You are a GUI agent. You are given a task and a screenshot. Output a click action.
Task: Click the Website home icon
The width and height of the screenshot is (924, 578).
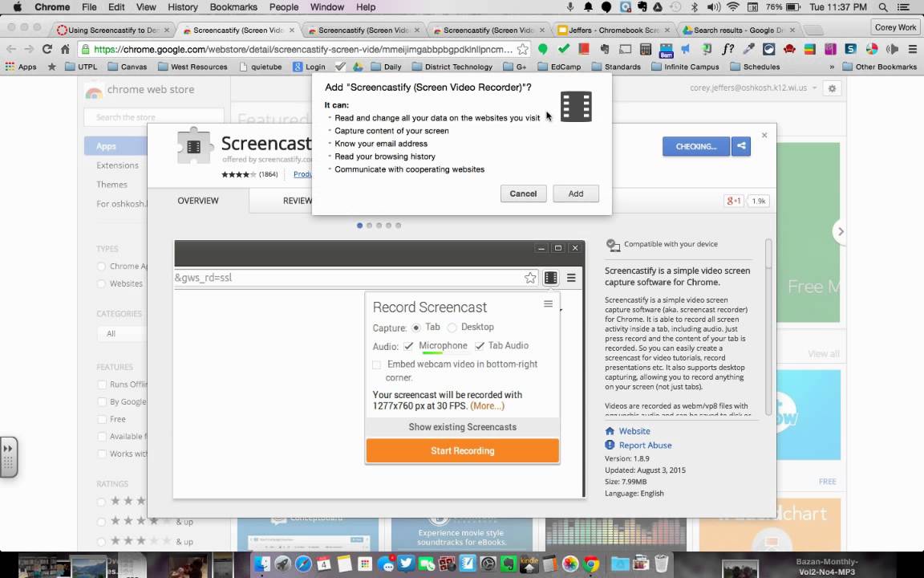coord(610,431)
